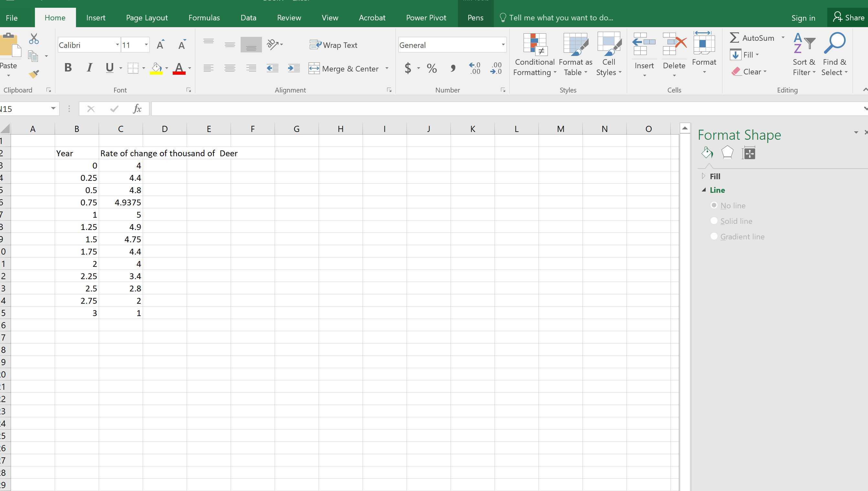Viewport: 868px width, 491px height.
Task: Open the Page Layout tab
Action: (146, 18)
